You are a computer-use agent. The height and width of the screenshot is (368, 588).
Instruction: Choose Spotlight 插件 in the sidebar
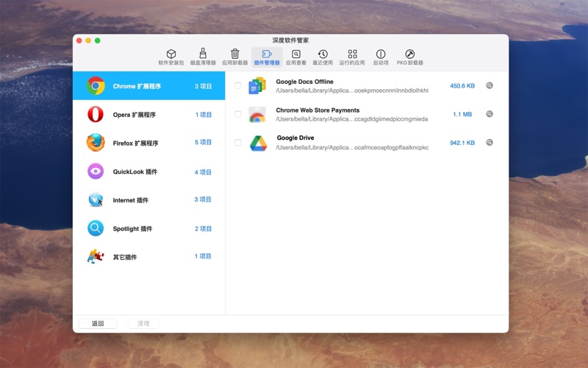click(x=148, y=229)
